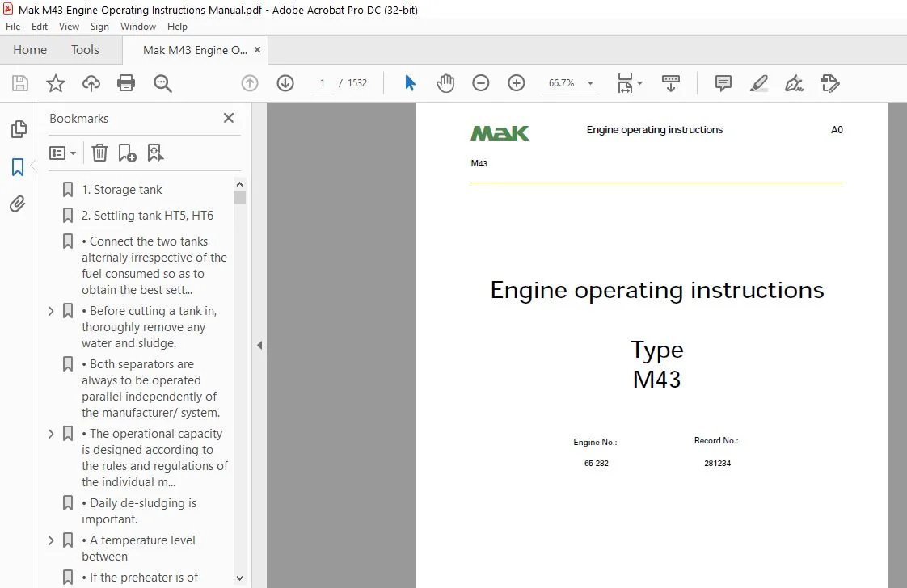
Task: Open the bookmark options dropdown
Action: point(62,153)
